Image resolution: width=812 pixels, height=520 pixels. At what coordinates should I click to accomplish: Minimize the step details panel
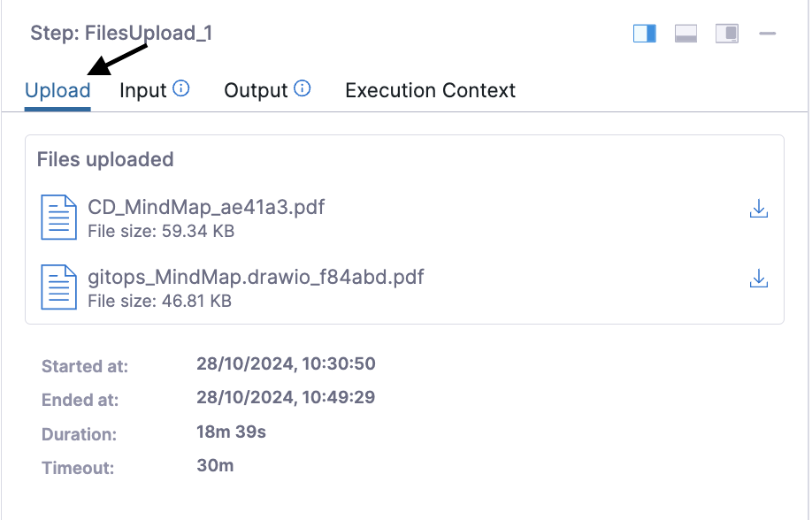(x=767, y=34)
